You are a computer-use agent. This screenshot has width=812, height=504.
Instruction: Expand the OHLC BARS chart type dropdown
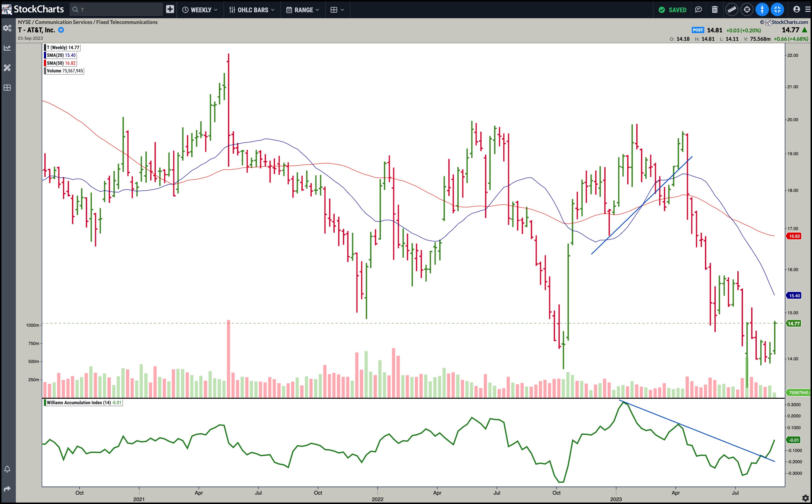[x=252, y=10]
